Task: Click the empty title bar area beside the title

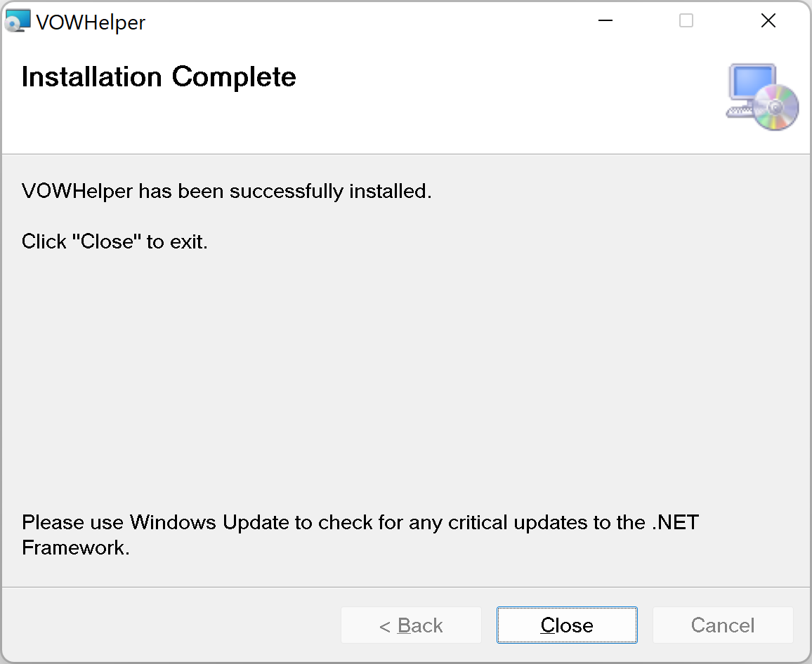Action: click(365, 21)
